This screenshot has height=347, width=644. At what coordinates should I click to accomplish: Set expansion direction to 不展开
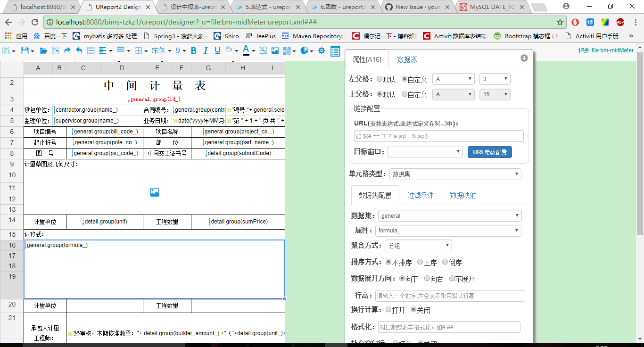(x=452, y=278)
